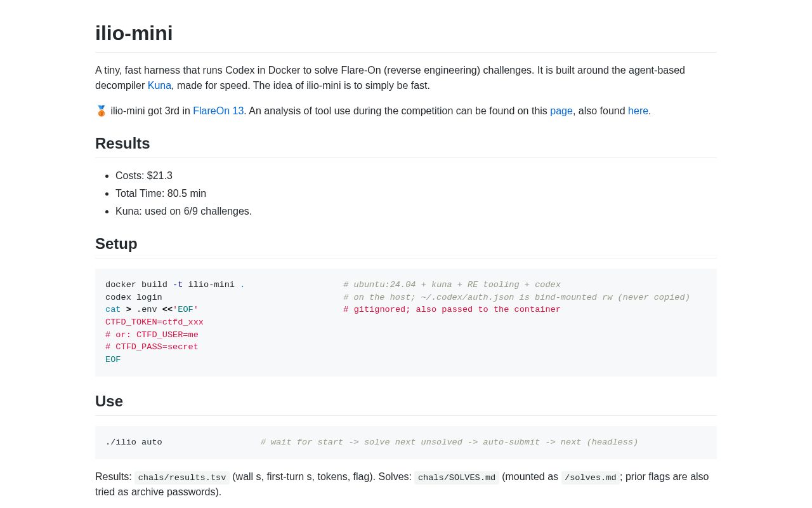
Task: Follow the tool-use analysis 'page' link
Action: click(561, 111)
